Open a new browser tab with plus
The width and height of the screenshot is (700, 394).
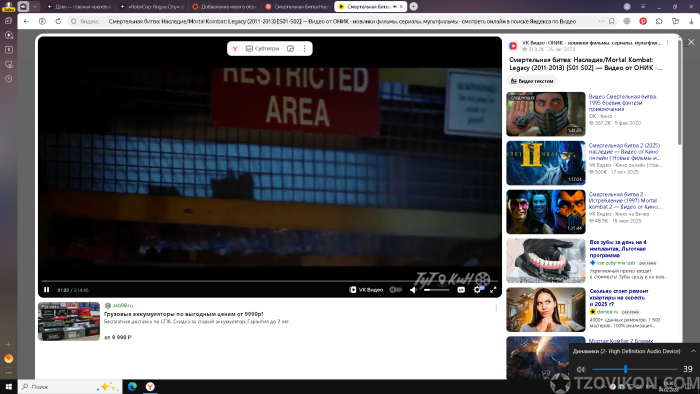(414, 6)
